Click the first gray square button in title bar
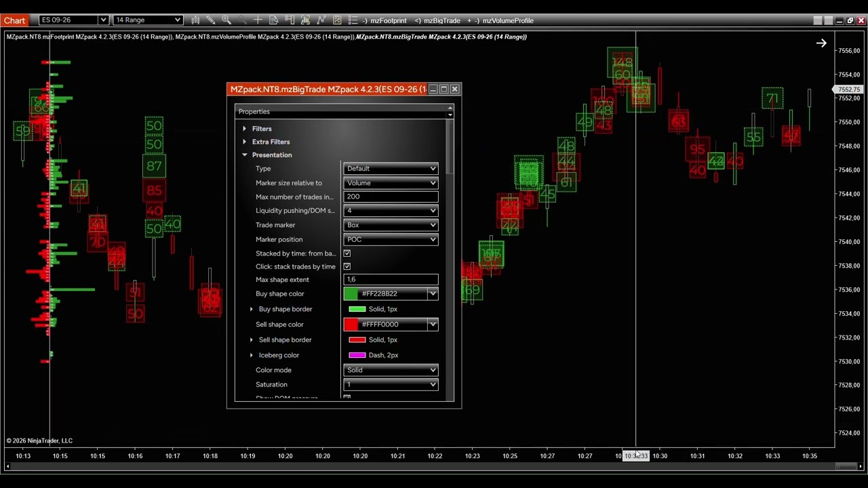The height and width of the screenshot is (488, 868). [818, 20]
